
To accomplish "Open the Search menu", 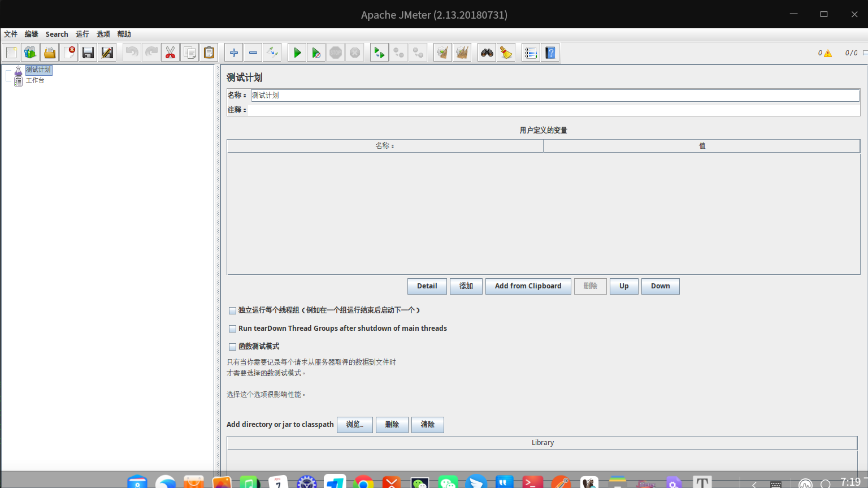I will point(57,34).
